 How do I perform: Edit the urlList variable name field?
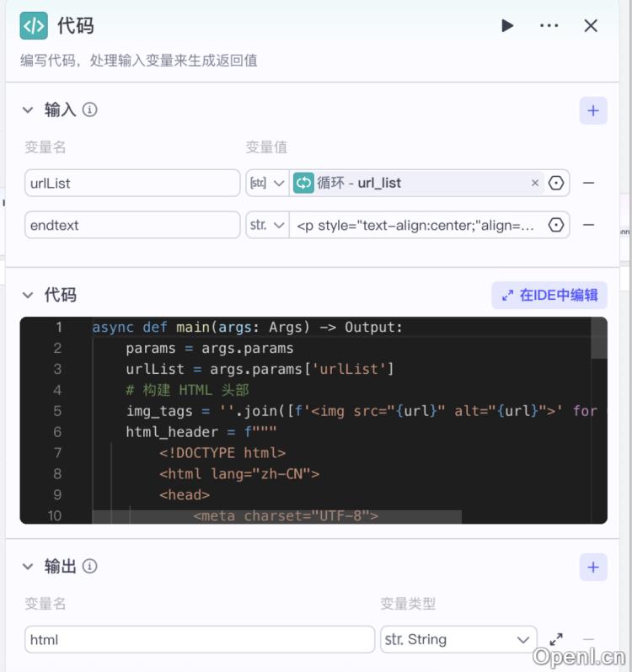[132, 183]
